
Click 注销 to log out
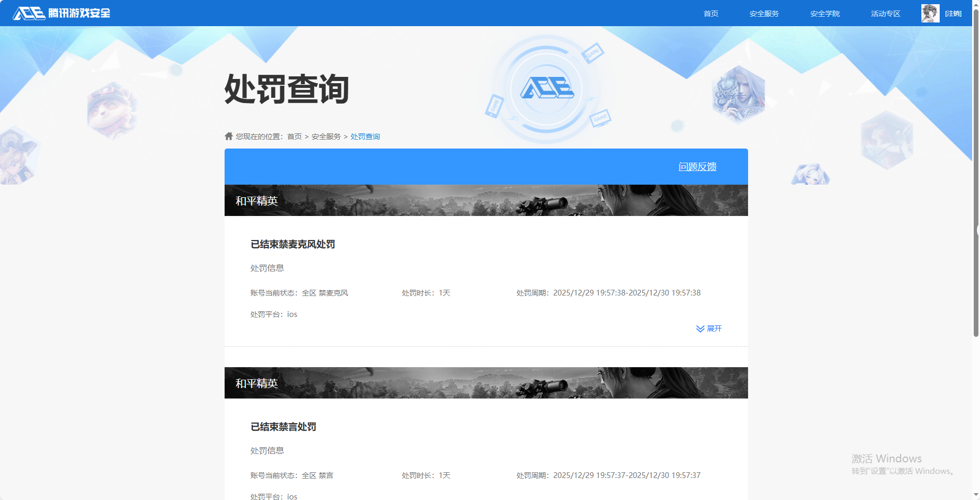(x=954, y=13)
